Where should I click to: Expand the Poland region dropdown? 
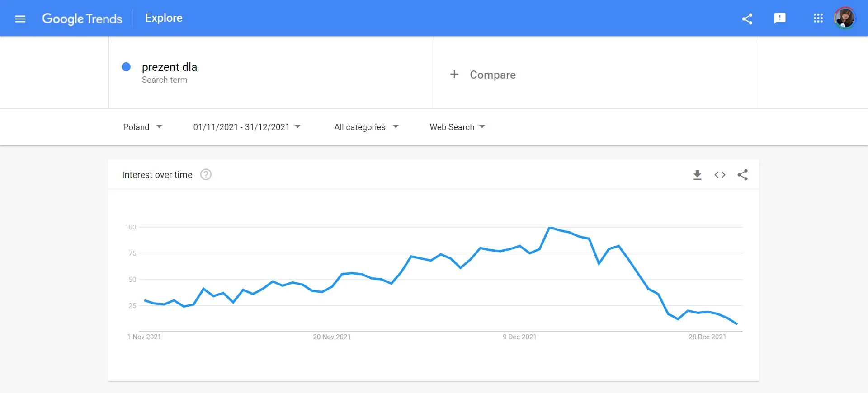point(142,127)
